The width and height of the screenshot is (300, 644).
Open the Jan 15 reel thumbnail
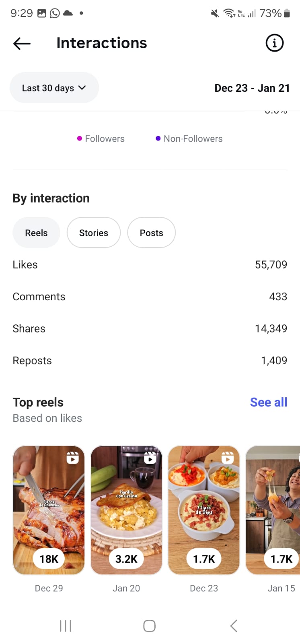[x=273, y=510]
